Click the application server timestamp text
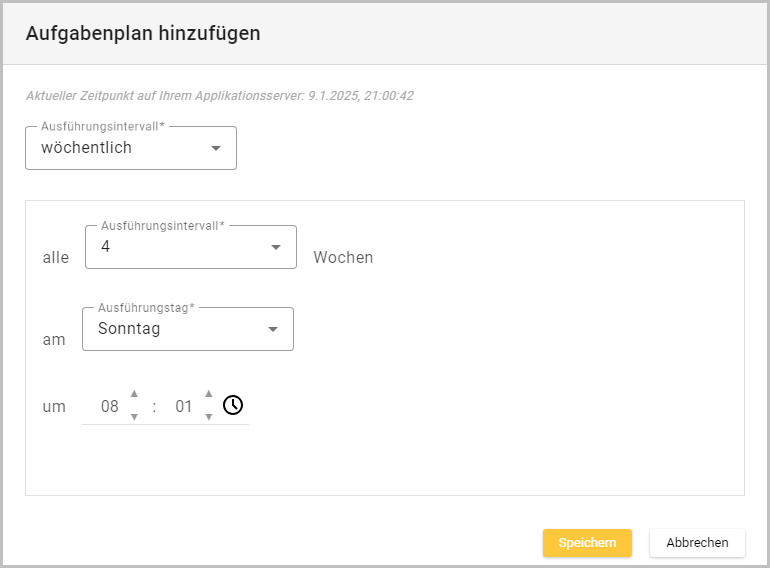 [219, 96]
